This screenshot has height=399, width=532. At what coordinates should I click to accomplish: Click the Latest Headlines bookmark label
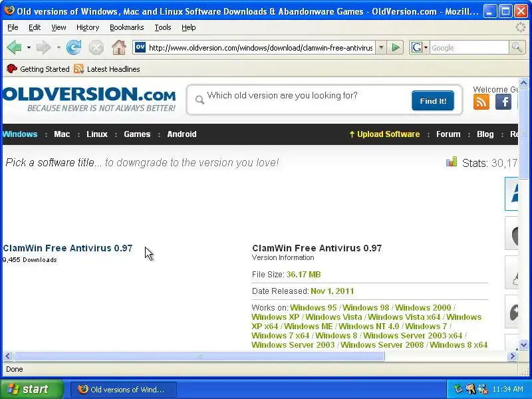[x=113, y=69]
